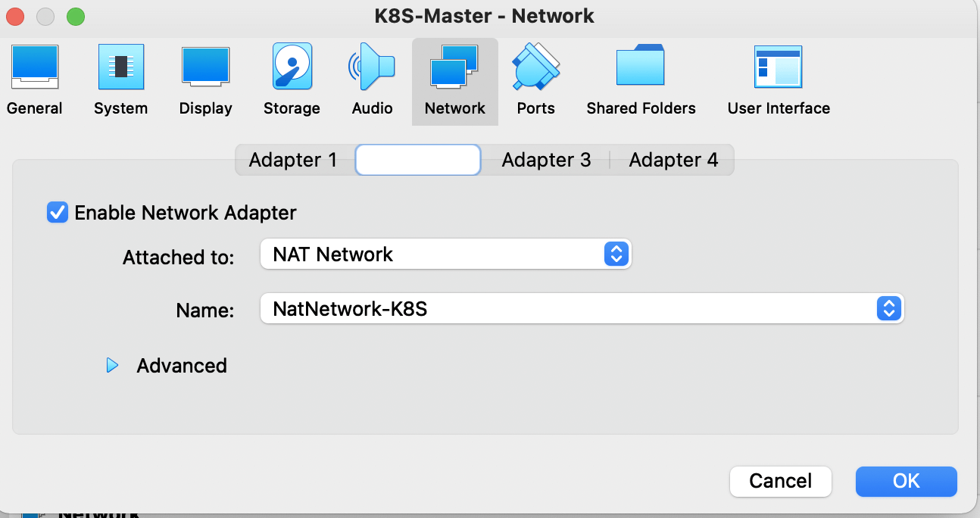Open the Ports settings connector icon
980x518 pixels.
535,67
